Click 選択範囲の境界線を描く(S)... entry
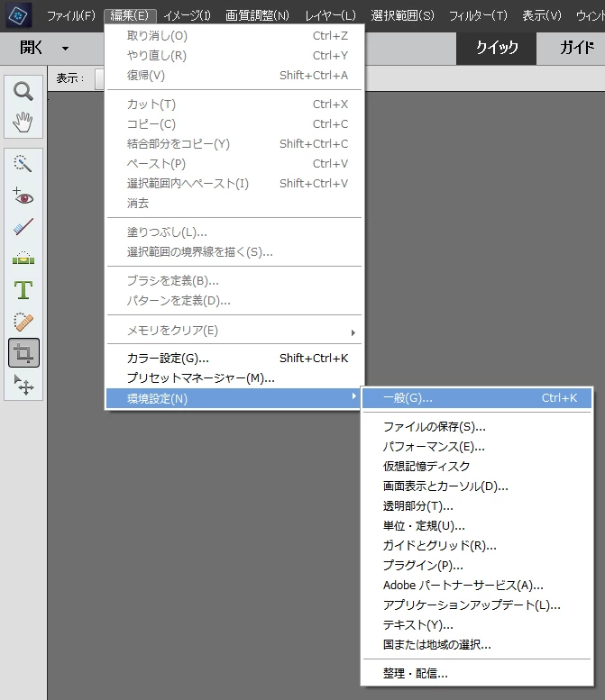 234,251
